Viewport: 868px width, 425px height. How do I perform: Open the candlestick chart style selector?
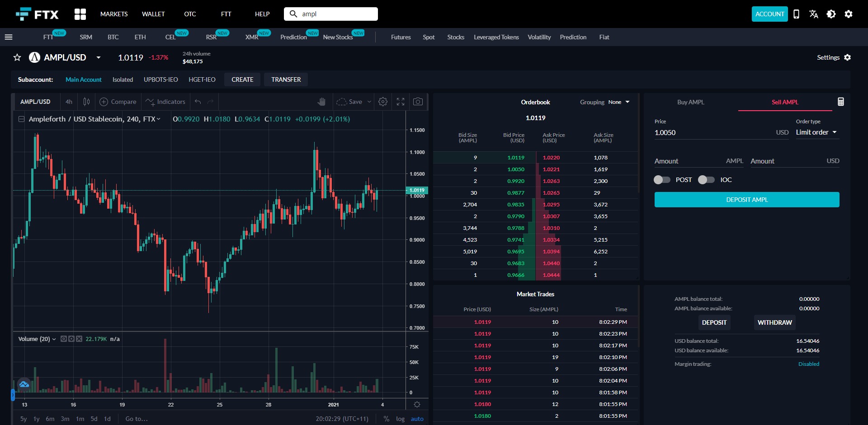click(86, 102)
